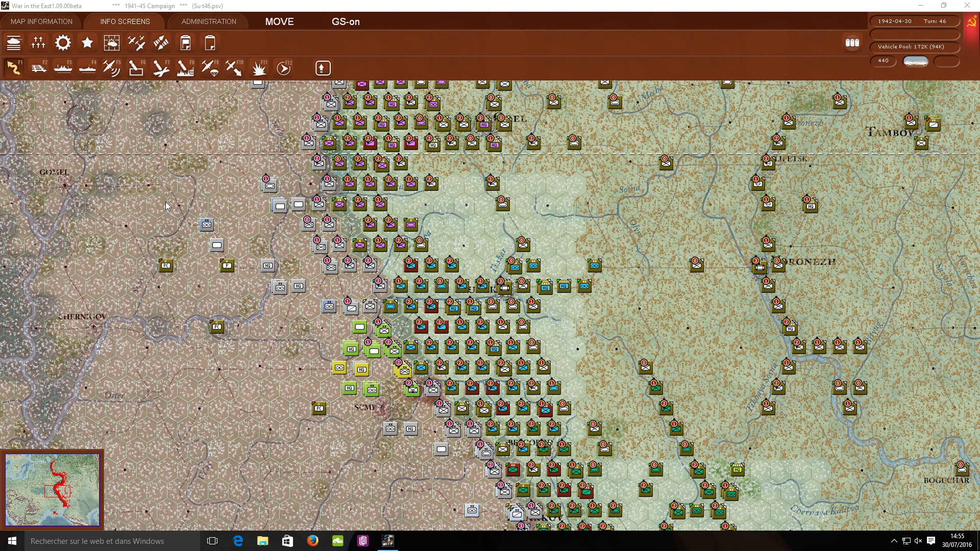Open Windows Store from taskbar
The width and height of the screenshot is (980, 551).
(287, 541)
